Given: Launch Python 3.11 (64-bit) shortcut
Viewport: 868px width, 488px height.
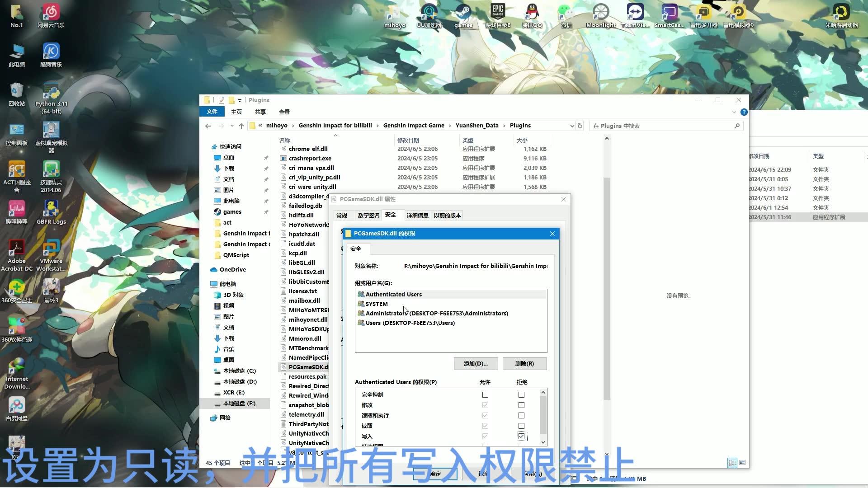Looking at the screenshot, I should coord(51,98).
